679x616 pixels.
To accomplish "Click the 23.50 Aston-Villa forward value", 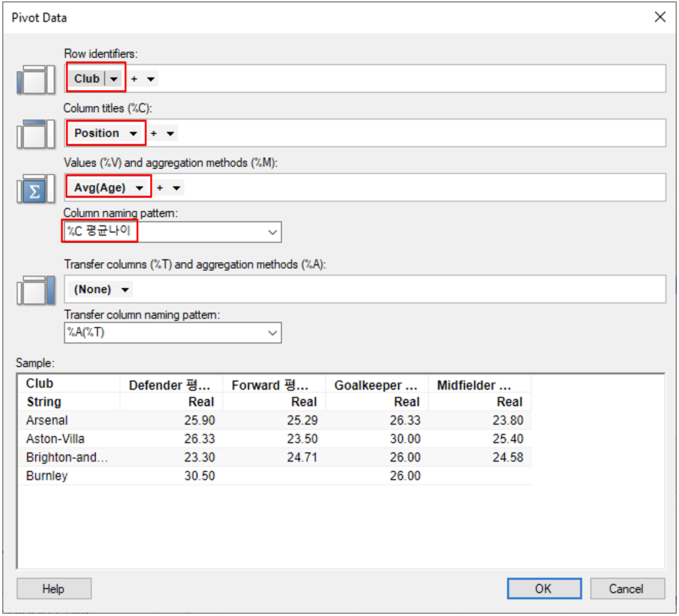I will 302,439.
